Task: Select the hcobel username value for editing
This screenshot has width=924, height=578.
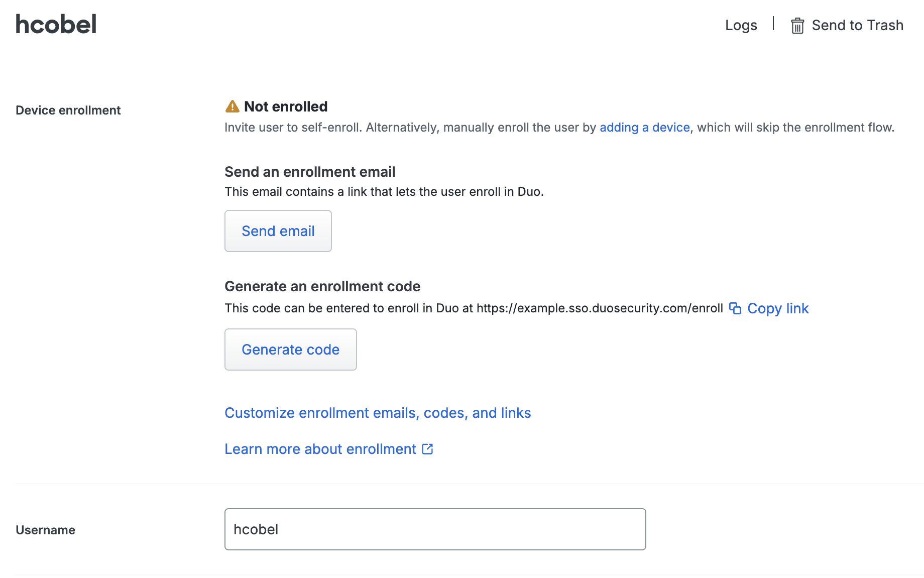Action: click(x=257, y=529)
